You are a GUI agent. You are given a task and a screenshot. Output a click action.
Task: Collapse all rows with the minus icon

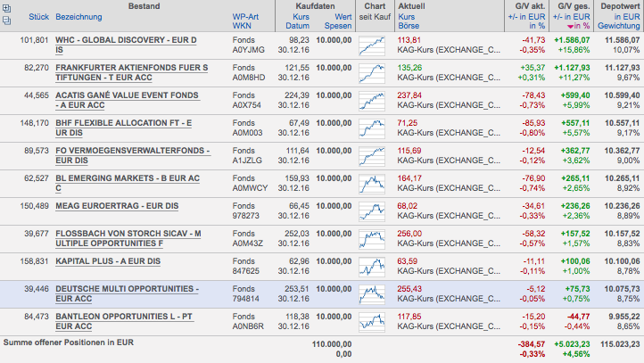coord(6,21)
